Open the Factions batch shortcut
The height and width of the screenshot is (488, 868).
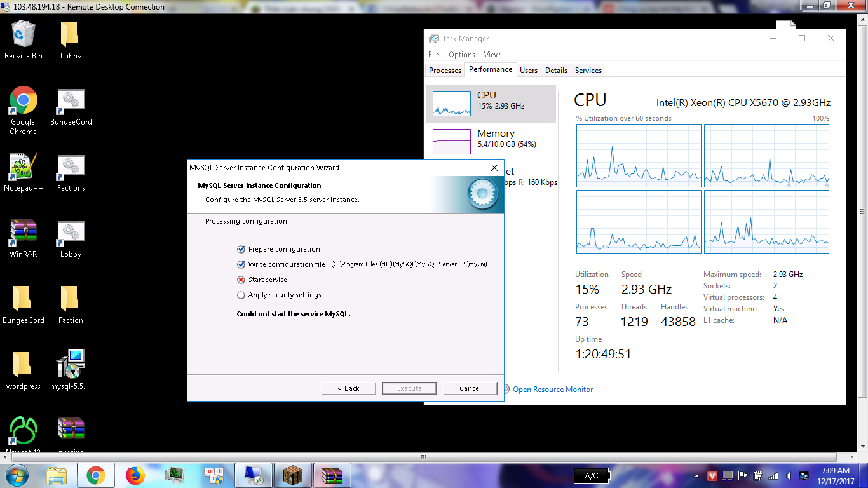[x=71, y=172]
